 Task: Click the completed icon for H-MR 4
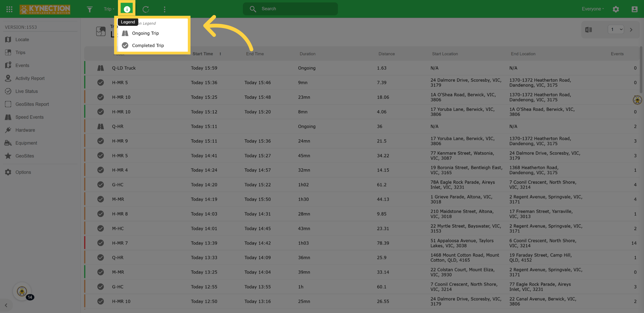(101, 170)
